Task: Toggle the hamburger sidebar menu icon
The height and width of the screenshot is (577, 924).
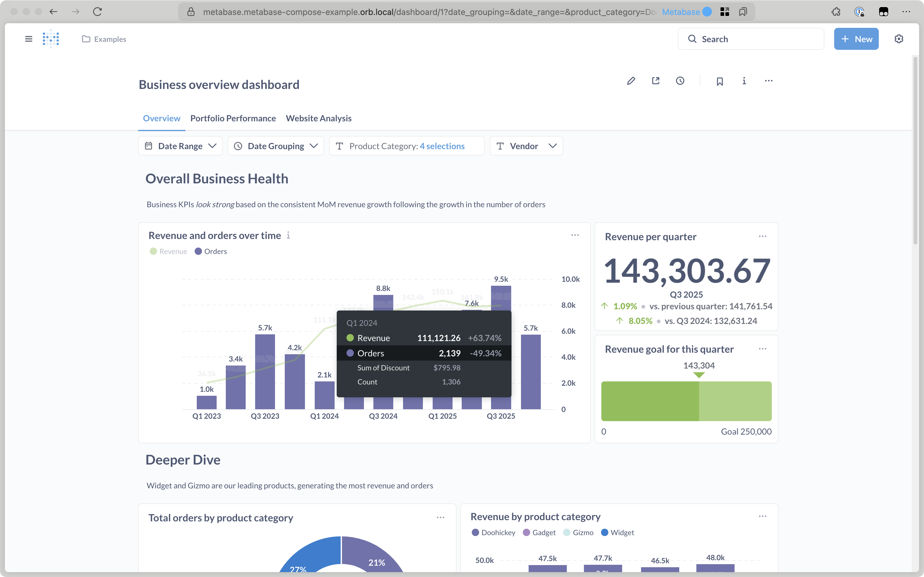Action: pyautogui.click(x=29, y=39)
